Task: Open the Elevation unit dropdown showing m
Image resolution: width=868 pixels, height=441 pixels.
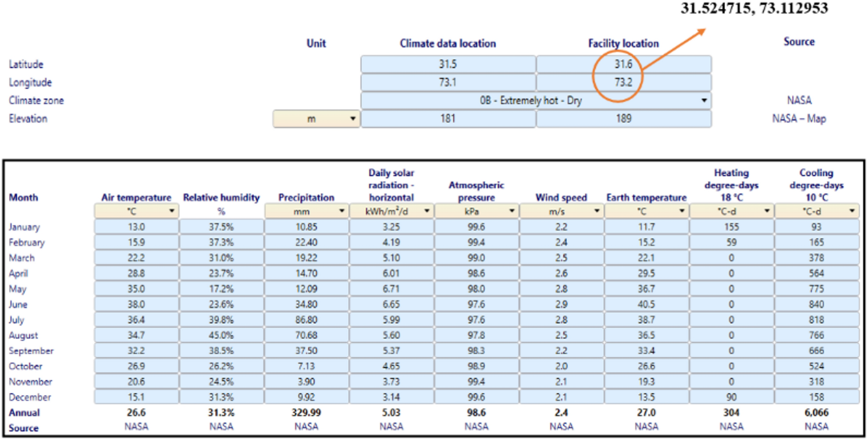Action: [x=316, y=119]
